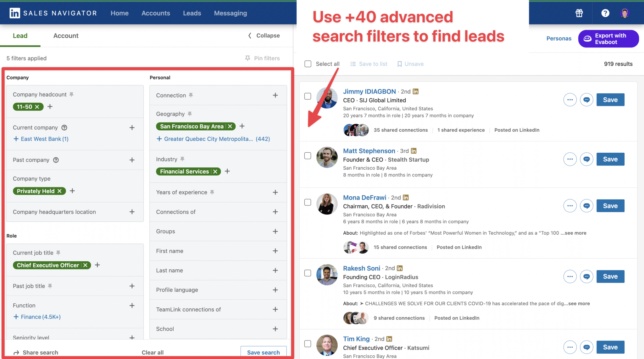
Task: Click the Unsave bookmark icon
Action: (x=399, y=64)
